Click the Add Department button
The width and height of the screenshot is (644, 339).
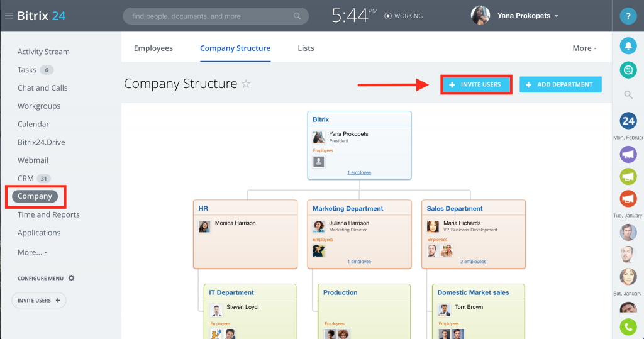[x=560, y=85]
